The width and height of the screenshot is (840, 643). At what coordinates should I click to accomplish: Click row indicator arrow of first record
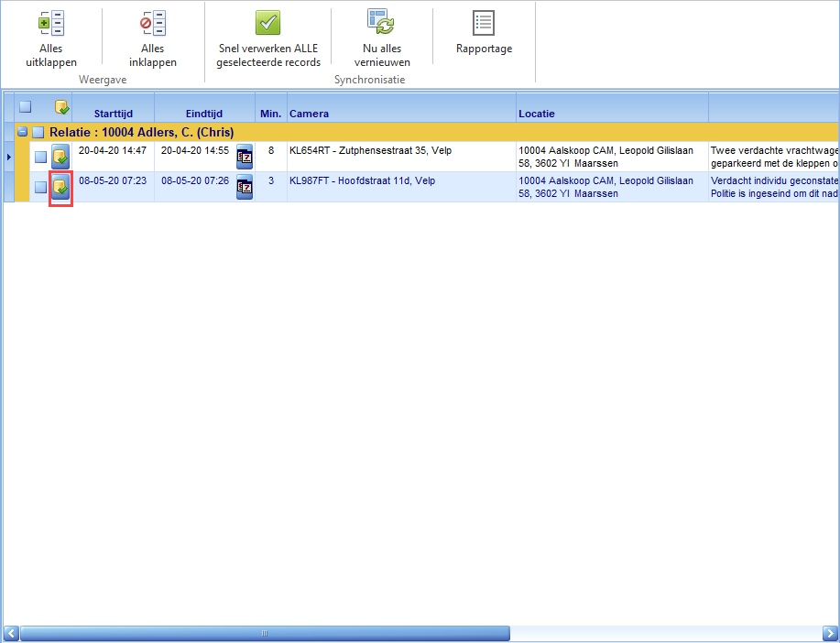tap(8, 157)
